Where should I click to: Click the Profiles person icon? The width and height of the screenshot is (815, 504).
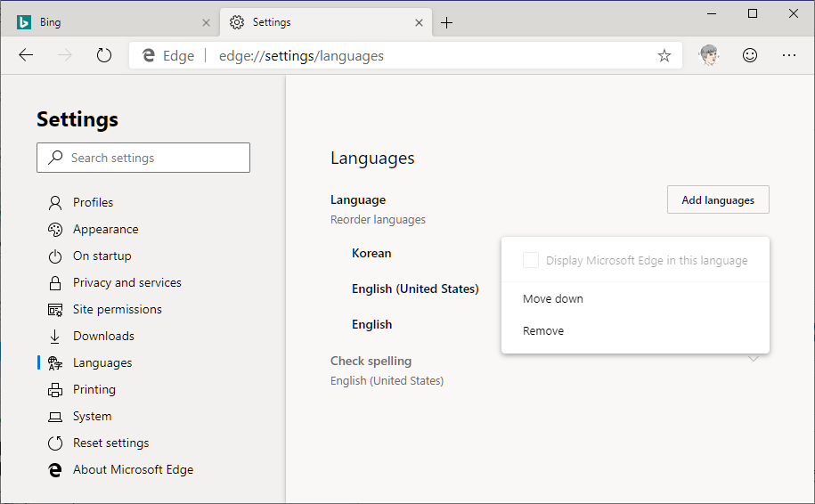[x=55, y=203]
